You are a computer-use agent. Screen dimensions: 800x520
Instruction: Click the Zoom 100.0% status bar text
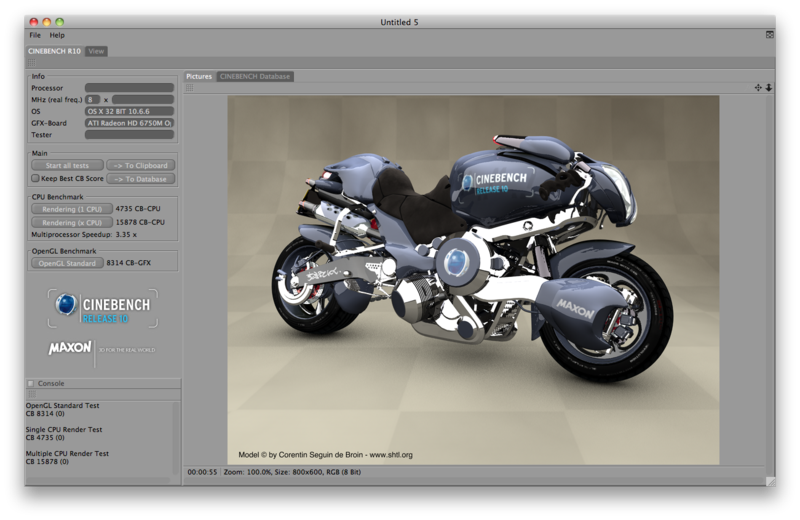pyautogui.click(x=247, y=473)
